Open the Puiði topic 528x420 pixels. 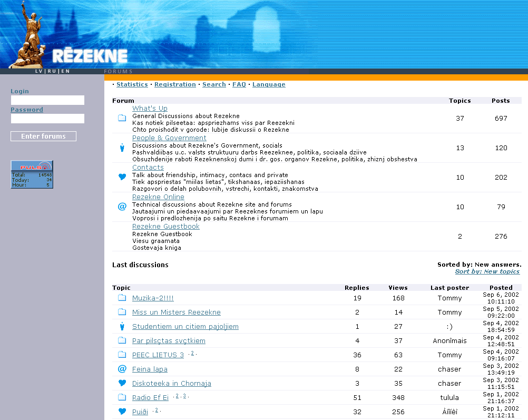point(140,412)
